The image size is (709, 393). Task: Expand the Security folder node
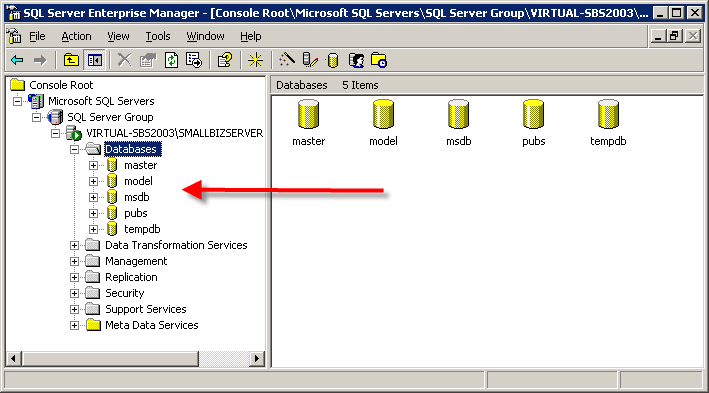(74, 294)
